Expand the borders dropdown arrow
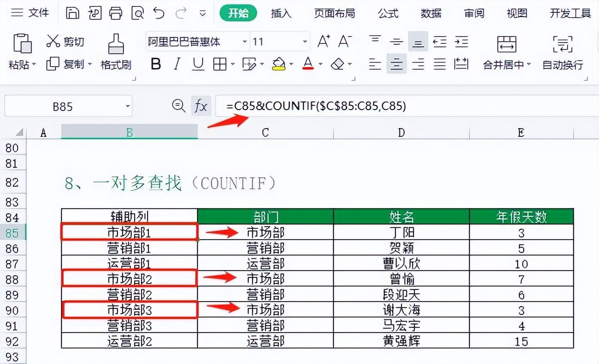This screenshot has width=599, height=364. click(232, 65)
